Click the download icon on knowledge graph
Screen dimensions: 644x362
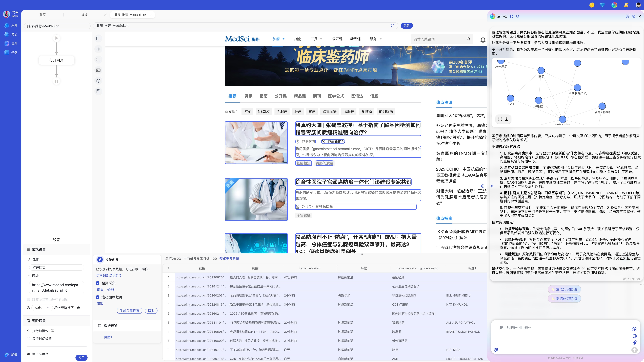(507, 119)
